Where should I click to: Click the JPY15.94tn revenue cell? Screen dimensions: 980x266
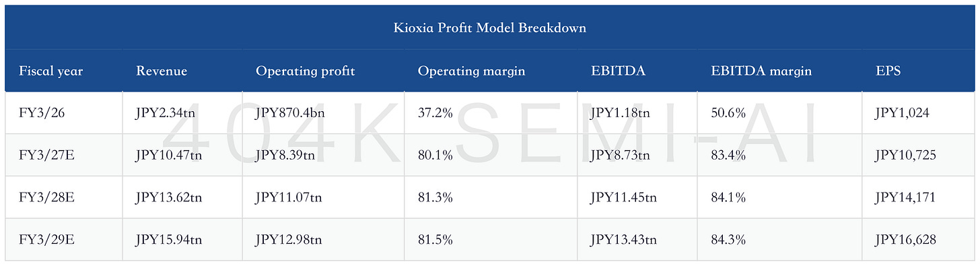point(168,239)
